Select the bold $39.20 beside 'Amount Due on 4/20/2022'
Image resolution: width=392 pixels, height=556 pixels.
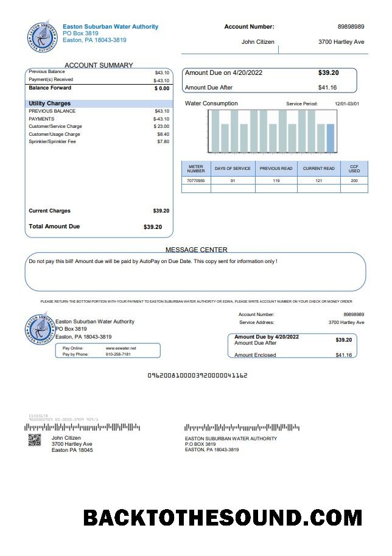click(329, 72)
